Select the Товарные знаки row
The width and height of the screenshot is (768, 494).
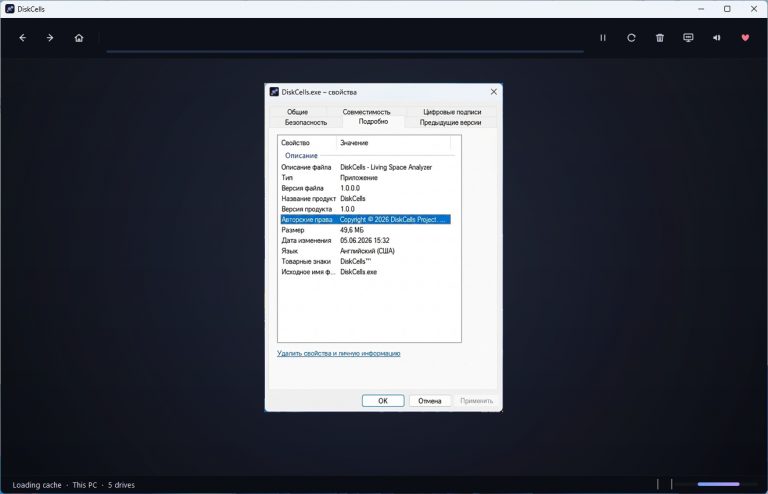[365, 261]
